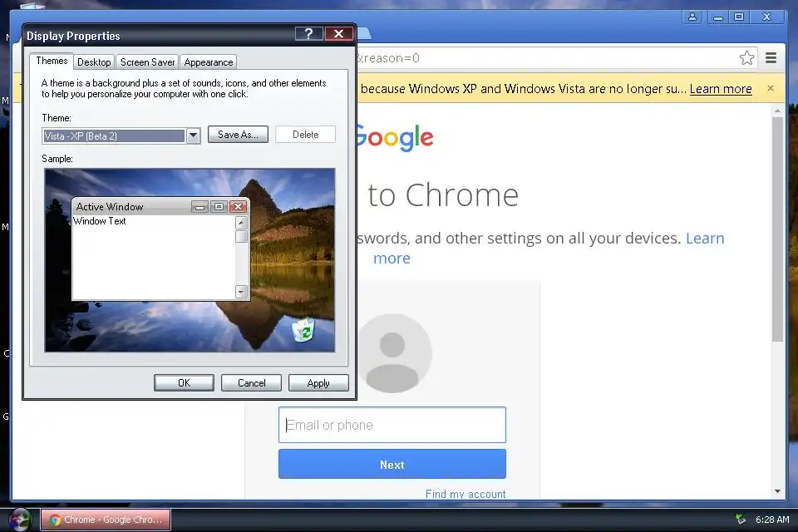Click the system tray icon beside the clock

[741, 520]
